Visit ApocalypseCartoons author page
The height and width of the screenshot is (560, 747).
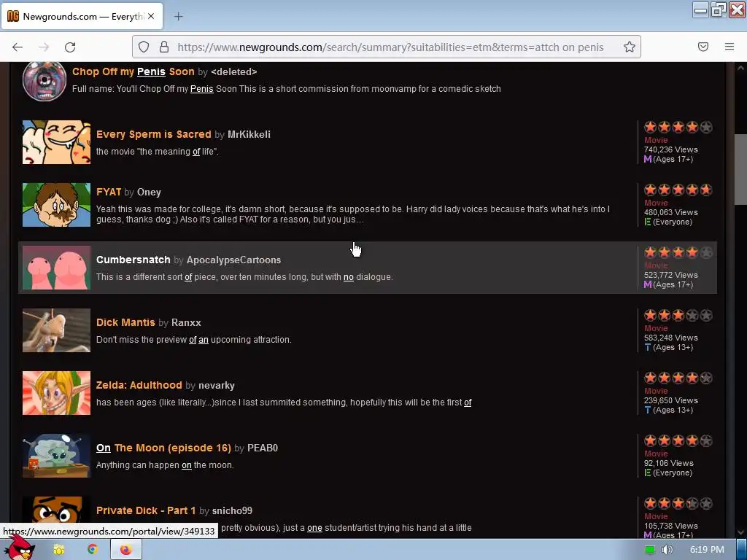(233, 260)
